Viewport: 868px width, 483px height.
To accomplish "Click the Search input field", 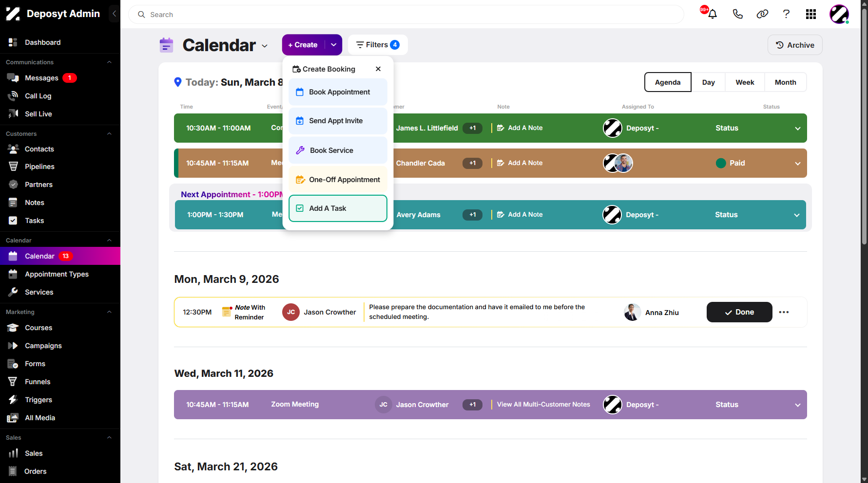I will pyautogui.click(x=406, y=15).
